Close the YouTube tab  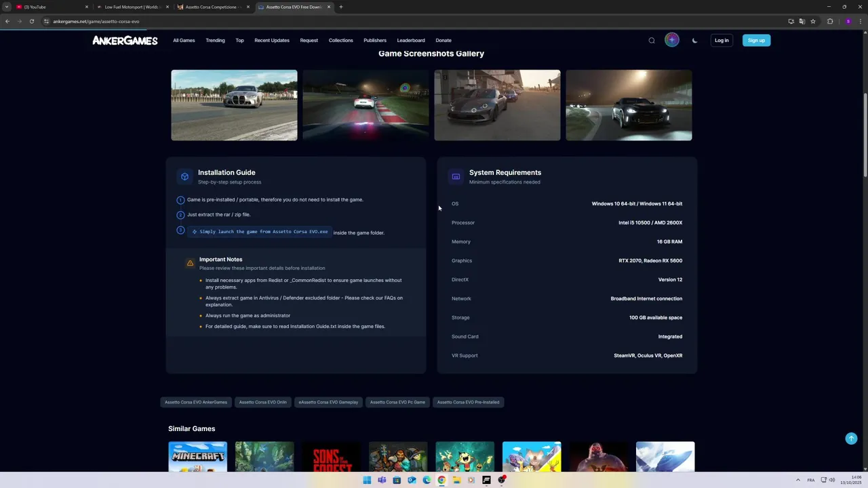click(x=87, y=7)
